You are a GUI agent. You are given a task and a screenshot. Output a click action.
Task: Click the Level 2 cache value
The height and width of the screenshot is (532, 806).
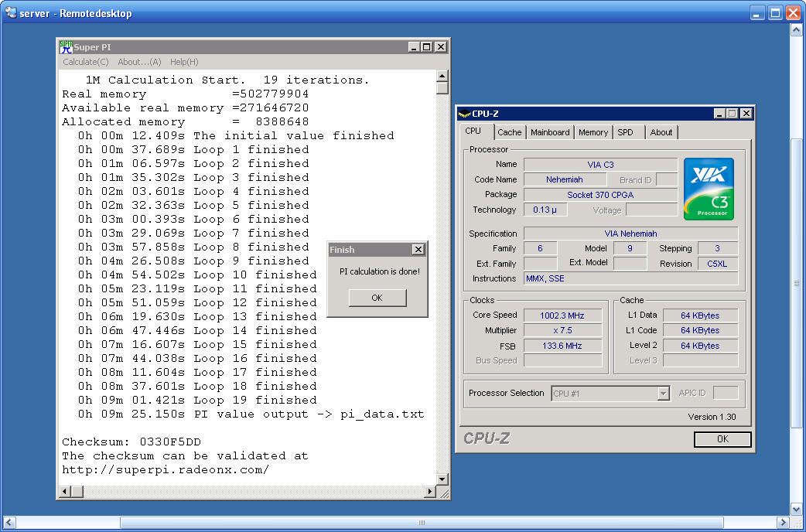pos(700,346)
